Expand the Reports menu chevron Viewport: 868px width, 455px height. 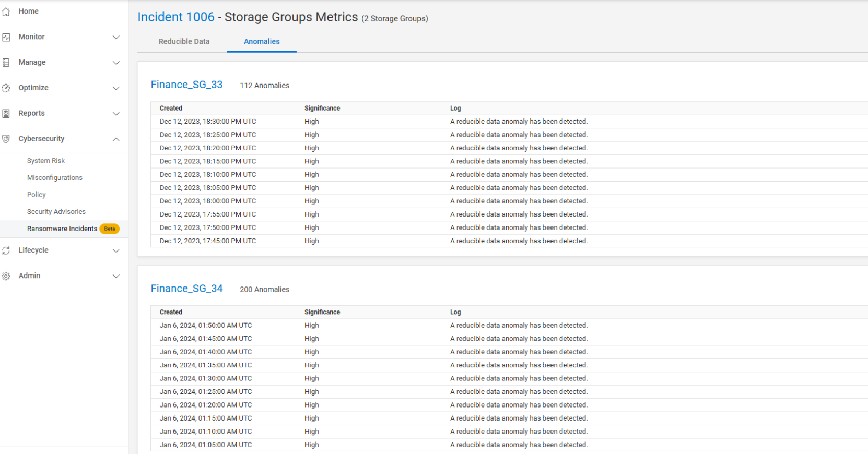click(116, 114)
